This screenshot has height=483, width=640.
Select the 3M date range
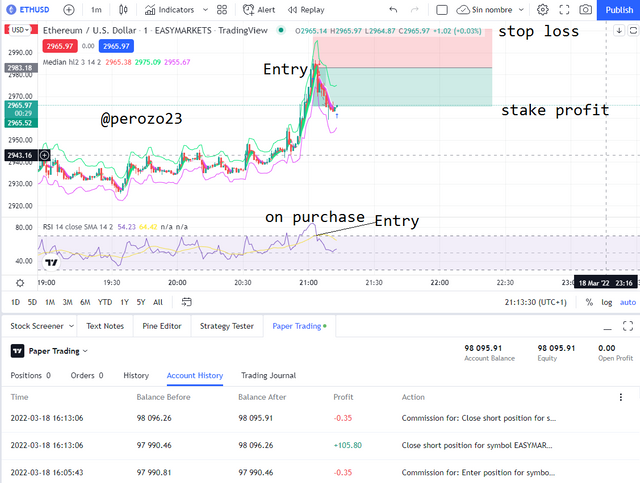67,302
